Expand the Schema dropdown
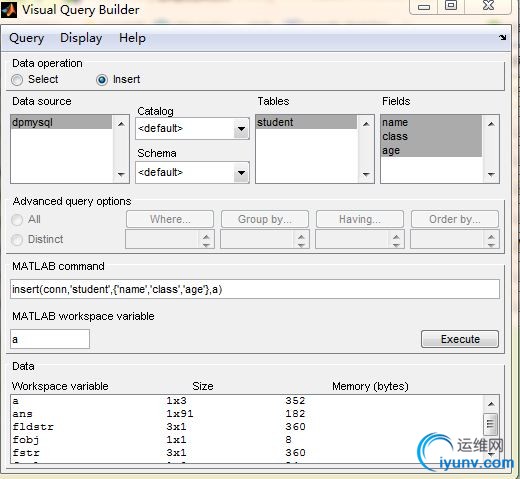Viewport: 520px width, 479px height. coord(241,173)
